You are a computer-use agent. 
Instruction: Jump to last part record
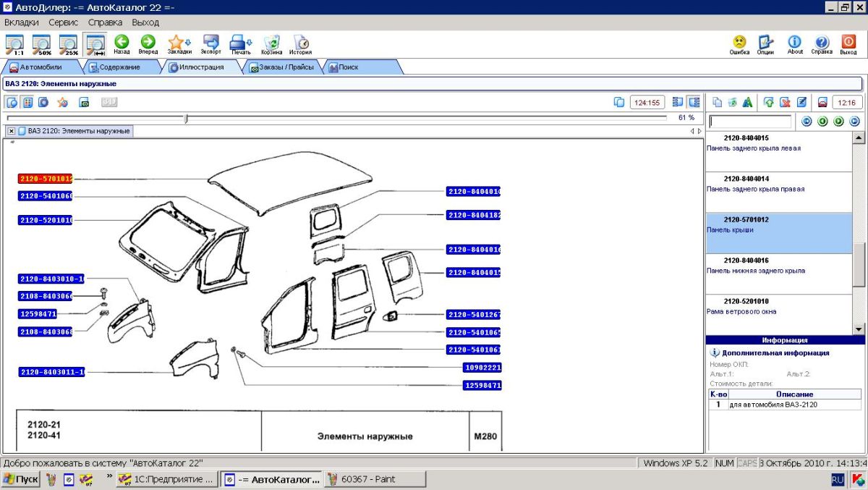coord(855,122)
